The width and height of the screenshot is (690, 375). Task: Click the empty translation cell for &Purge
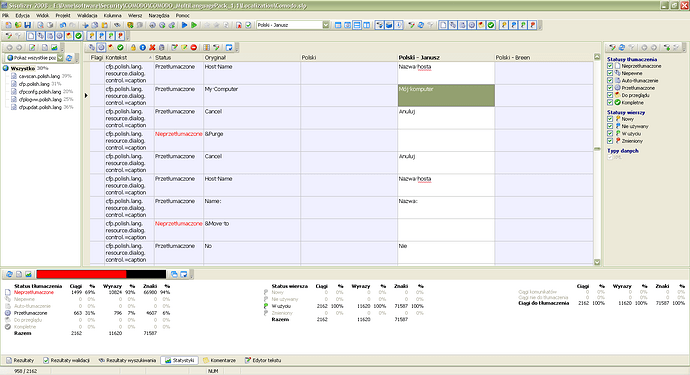coord(446,140)
